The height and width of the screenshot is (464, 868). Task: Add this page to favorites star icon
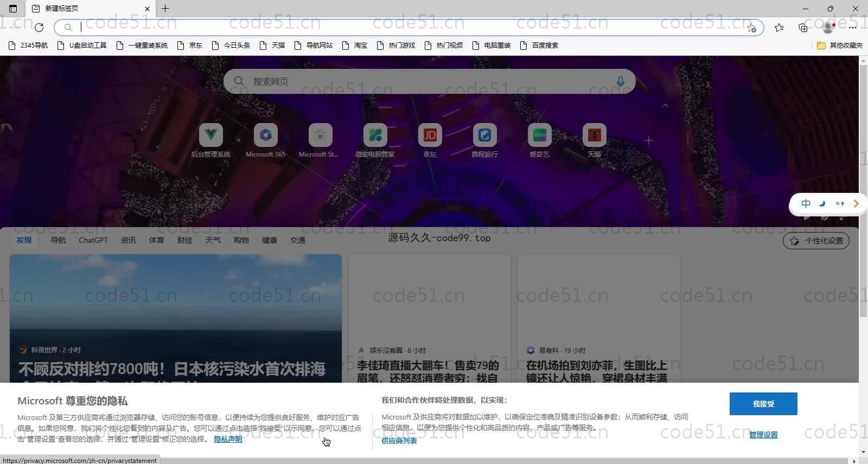pyautogui.click(x=751, y=28)
